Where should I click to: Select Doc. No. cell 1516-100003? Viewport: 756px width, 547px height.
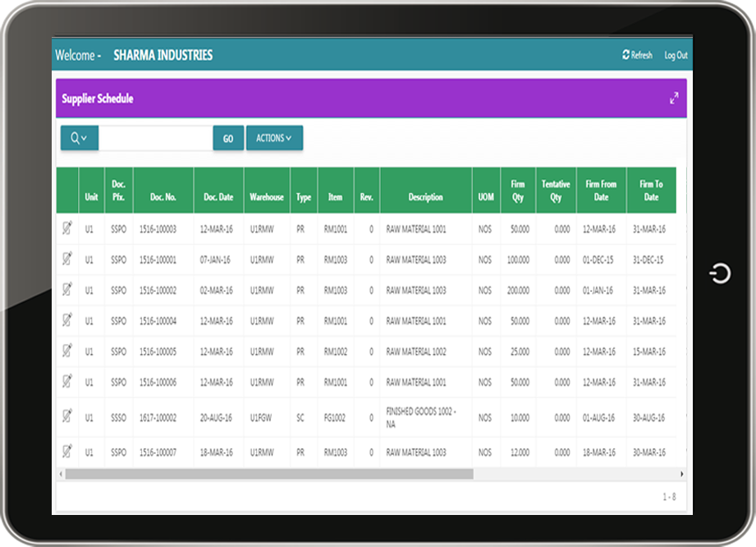[158, 229]
